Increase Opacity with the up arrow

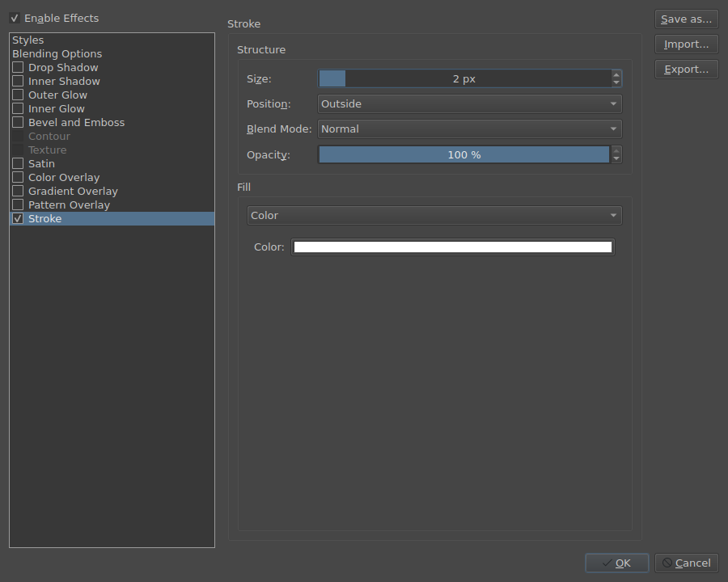coord(616,150)
